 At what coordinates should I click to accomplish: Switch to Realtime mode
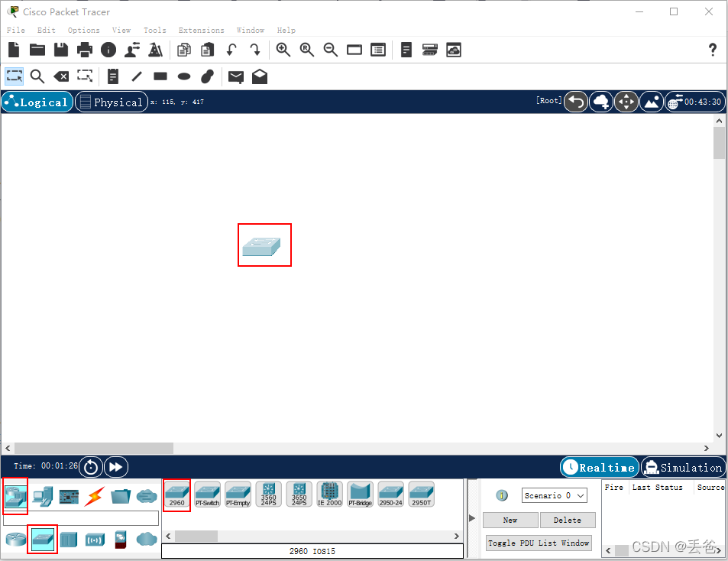point(600,467)
